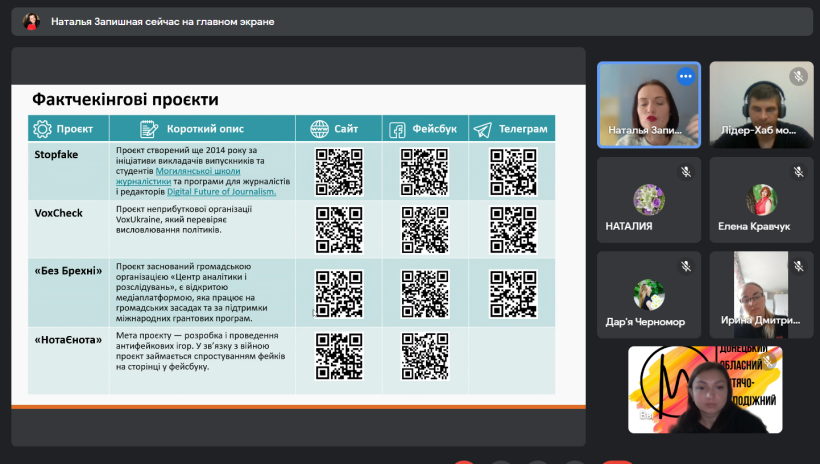Click «Без Брехні» description about Центр аналітики
Image resolution: width=820 pixels, height=464 pixels.
pos(192,292)
